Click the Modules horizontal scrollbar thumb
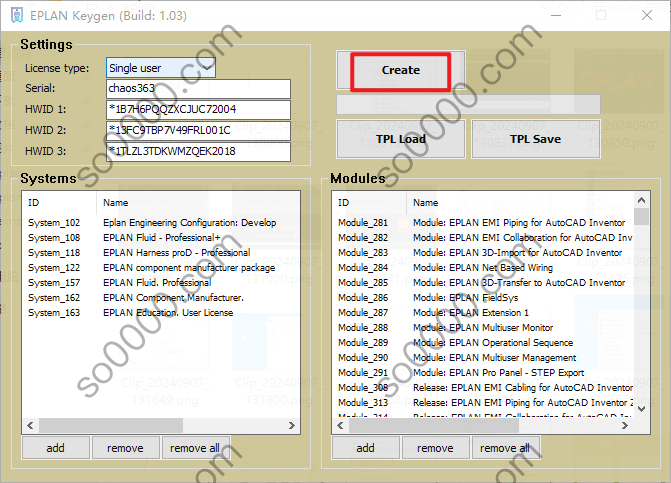 [434, 426]
